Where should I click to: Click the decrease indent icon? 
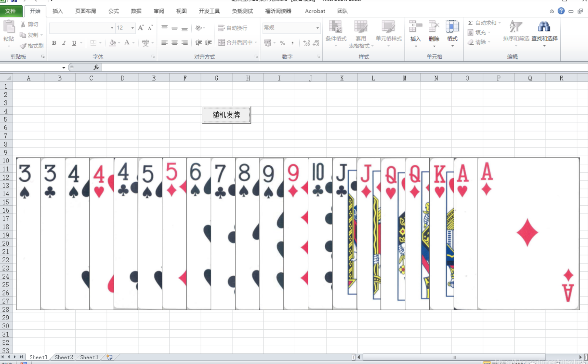[x=198, y=42]
